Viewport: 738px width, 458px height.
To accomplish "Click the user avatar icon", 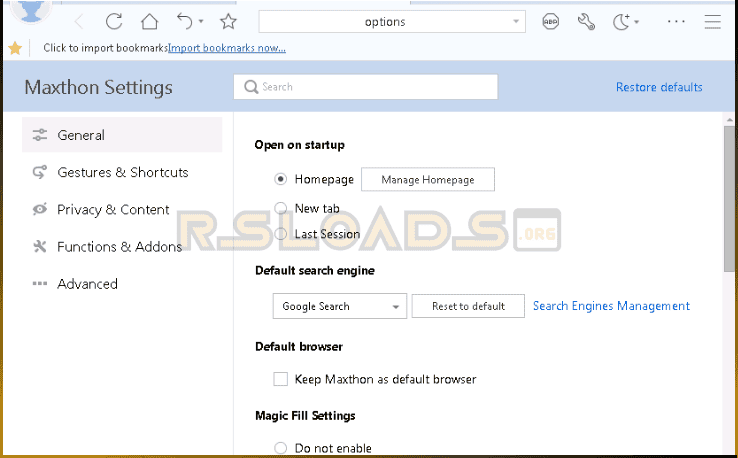I will click(31, 10).
